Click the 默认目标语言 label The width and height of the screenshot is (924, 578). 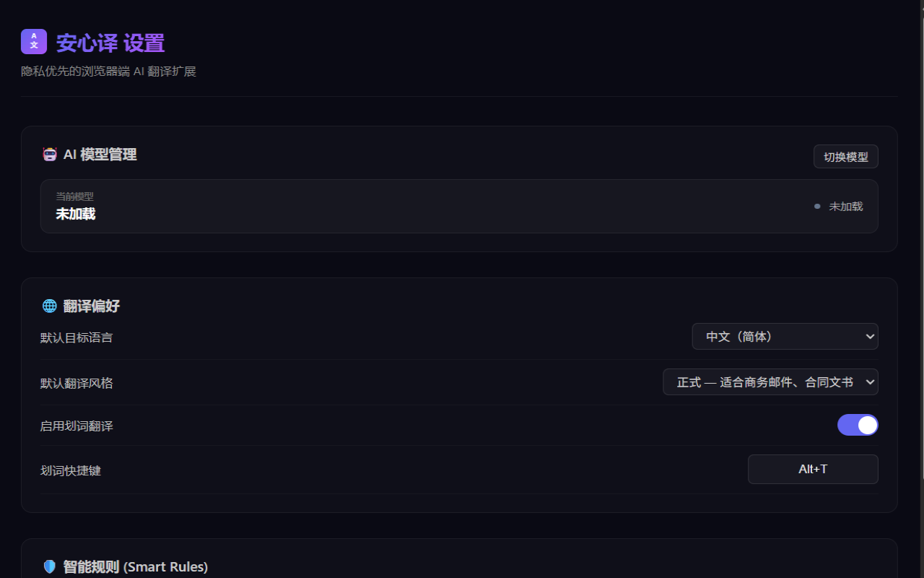[x=77, y=337]
